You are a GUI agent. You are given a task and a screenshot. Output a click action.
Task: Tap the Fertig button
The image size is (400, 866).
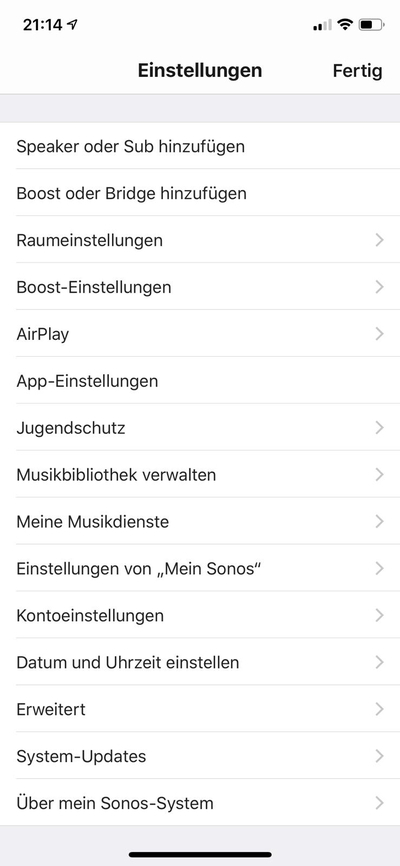(x=357, y=71)
